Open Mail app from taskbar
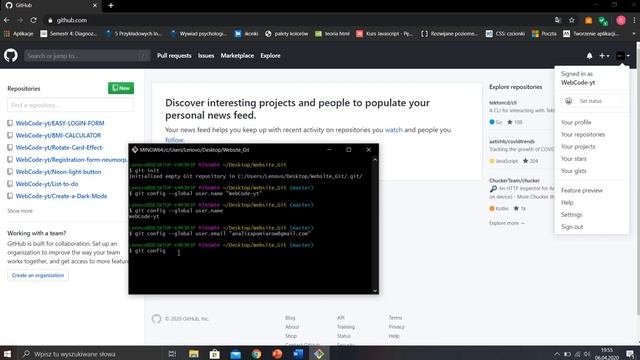Screen dimensions: 640x360 pyautogui.click(x=236, y=354)
